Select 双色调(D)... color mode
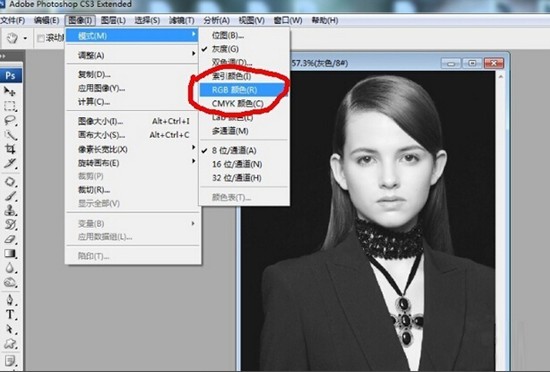 [x=244, y=62]
